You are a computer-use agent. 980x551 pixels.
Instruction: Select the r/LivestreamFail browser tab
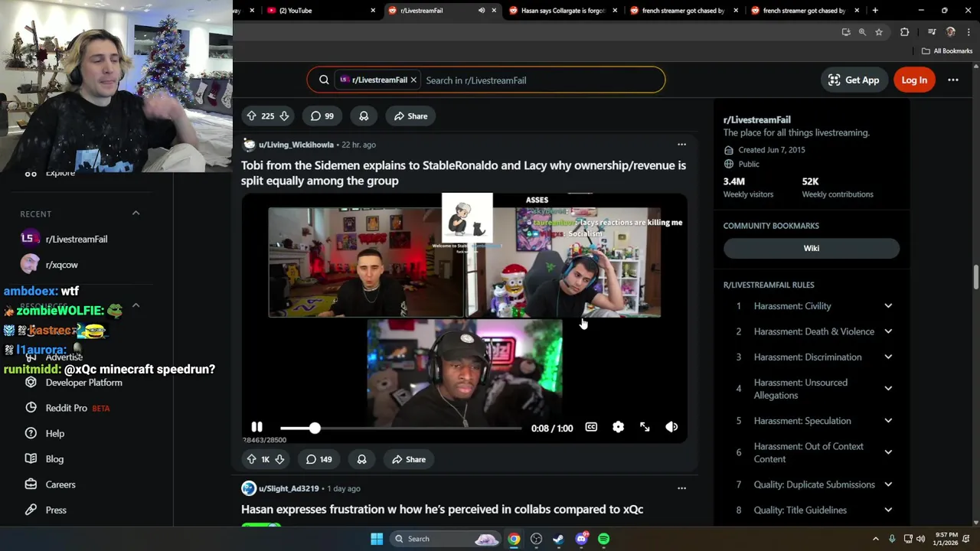(x=433, y=11)
